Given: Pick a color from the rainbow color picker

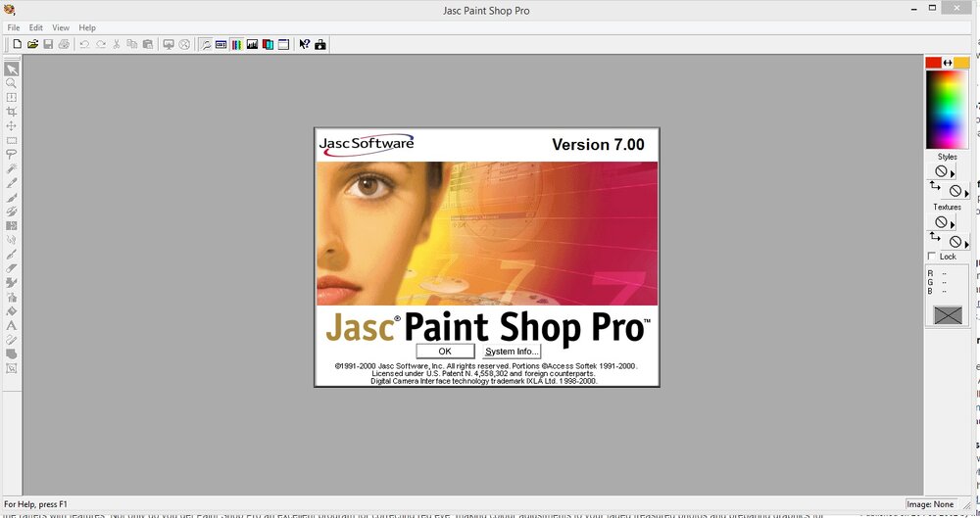Looking at the screenshot, I should 947,110.
